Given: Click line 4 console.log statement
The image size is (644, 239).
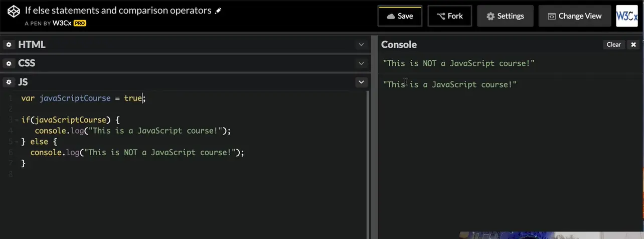Looking at the screenshot, I should pos(133,131).
